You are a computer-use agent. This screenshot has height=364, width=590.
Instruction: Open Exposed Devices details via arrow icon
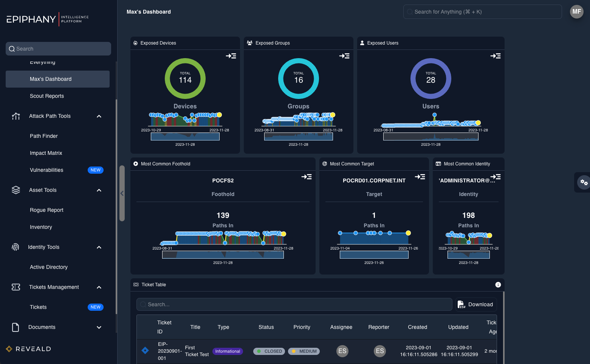231,56
